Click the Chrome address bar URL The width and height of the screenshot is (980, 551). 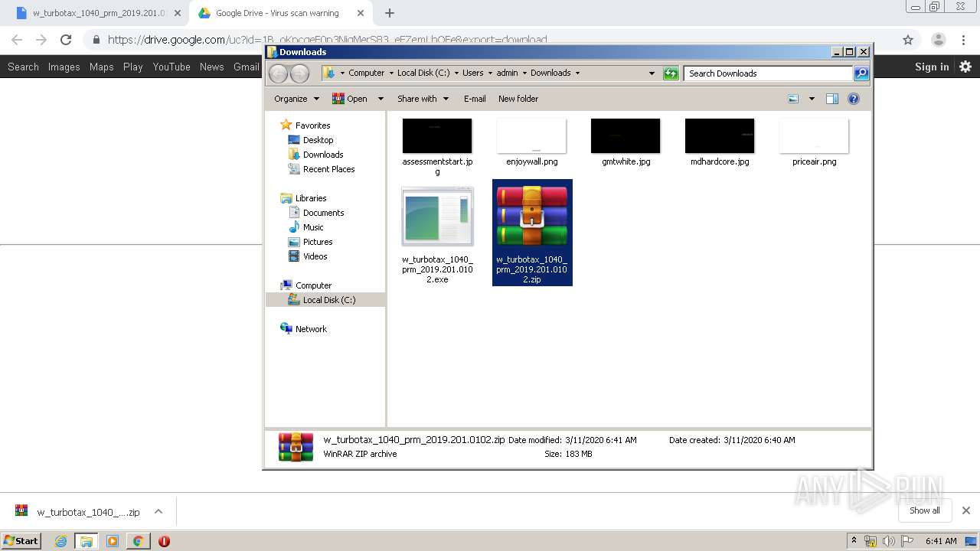328,40
